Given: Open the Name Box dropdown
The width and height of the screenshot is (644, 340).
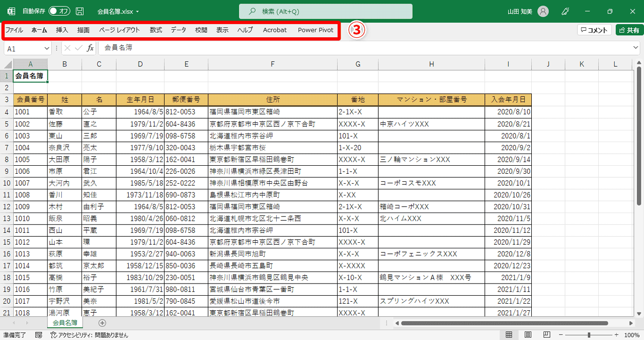Looking at the screenshot, I should click(48, 47).
